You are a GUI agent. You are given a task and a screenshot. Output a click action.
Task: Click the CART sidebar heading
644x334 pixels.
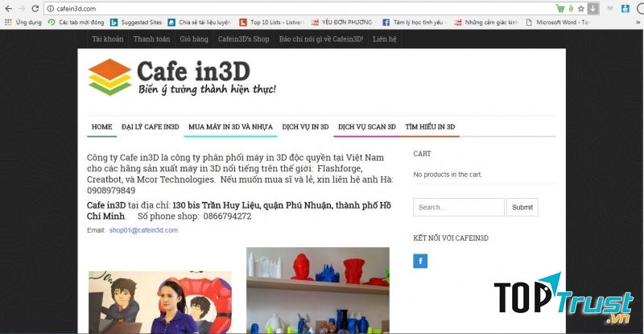point(422,154)
